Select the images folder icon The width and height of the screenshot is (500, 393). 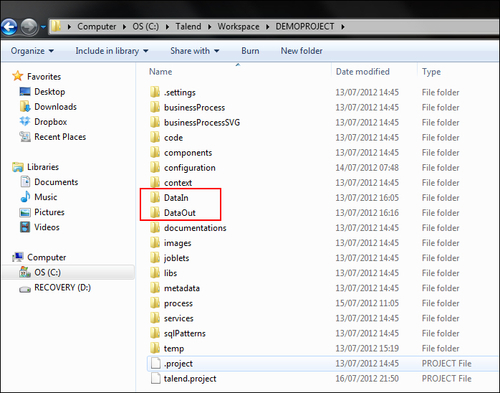coord(155,243)
